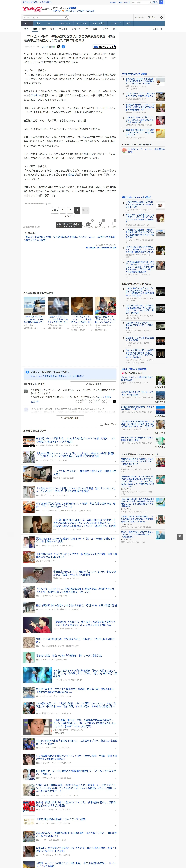Open the みんなの意見 tab
Viewport: 186px width, 868px height.
pyautogui.click(x=98, y=24)
